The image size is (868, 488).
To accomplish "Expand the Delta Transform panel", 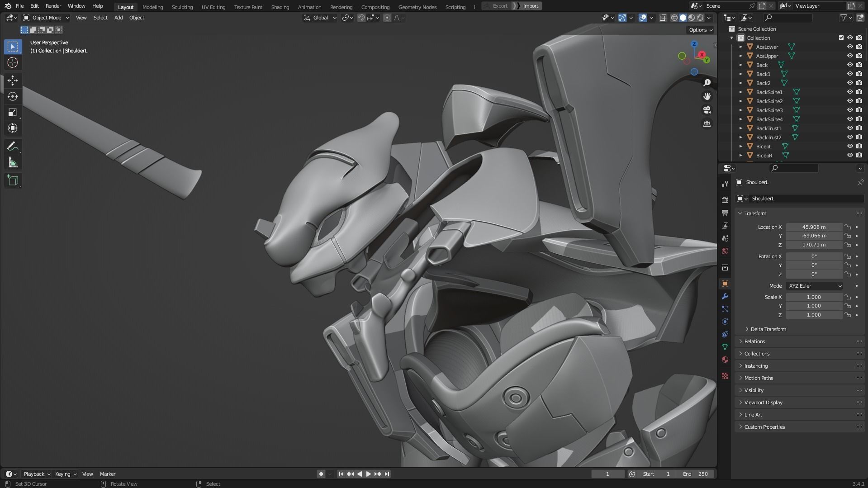I will pyautogui.click(x=768, y=329).
